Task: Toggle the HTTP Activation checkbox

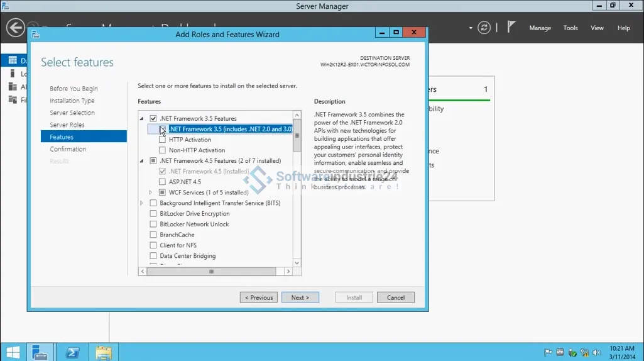Action: 162,140
